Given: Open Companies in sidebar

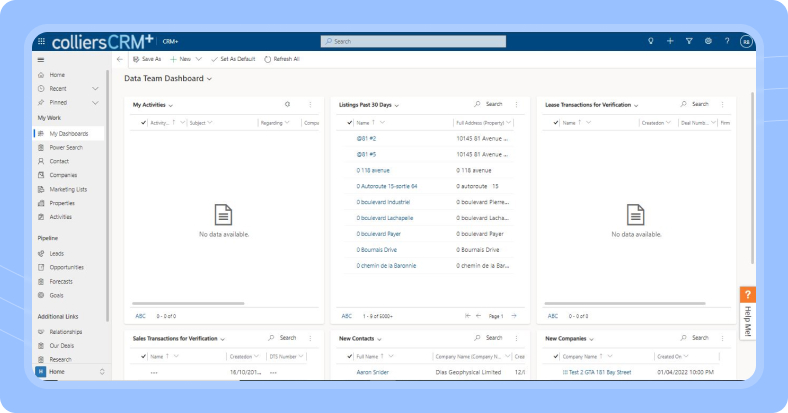Looking at the screenshot, I should click(x=63, y=175).
